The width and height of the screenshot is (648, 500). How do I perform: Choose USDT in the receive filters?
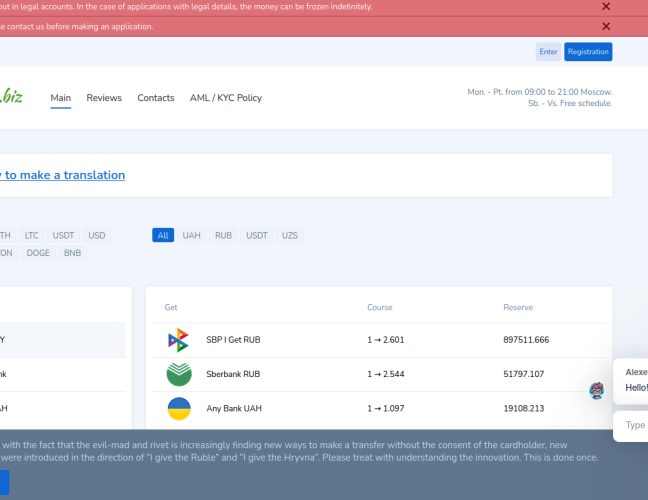[x=257, y=235]
